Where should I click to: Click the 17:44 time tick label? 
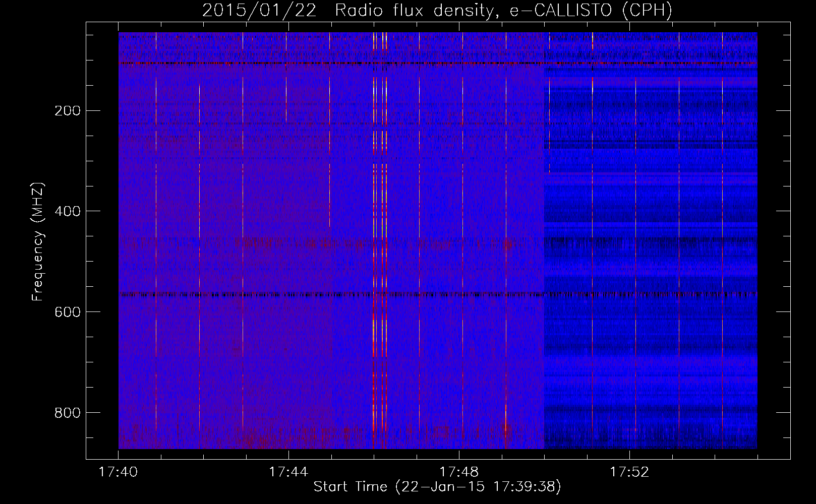(x=288, y=472)
